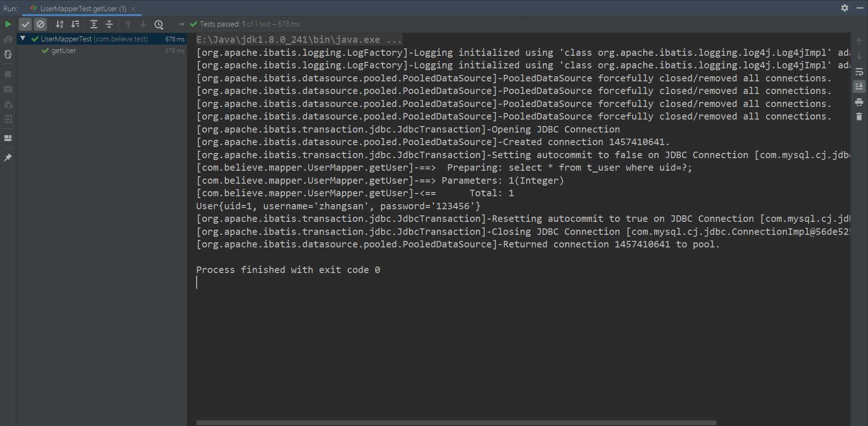Hide the Run tool window
The width and height of the screenshot is (868, 426).
pyautogui.click(x=860, y=8)
